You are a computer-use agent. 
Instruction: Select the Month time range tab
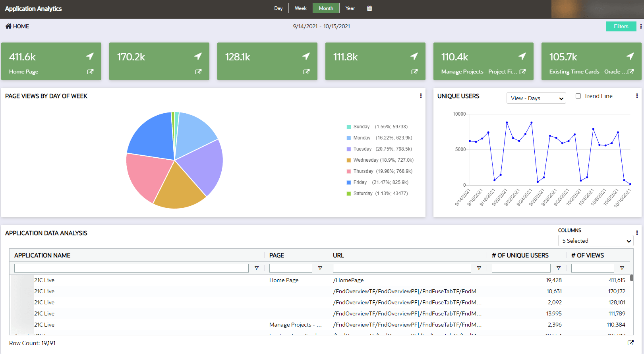click(326, 8)
